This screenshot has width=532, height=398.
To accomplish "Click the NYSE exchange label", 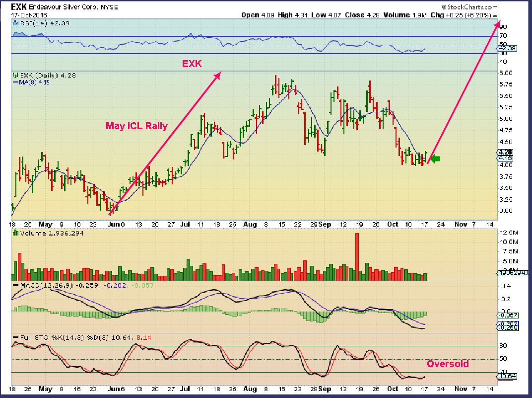I will [x=109, y=7].
